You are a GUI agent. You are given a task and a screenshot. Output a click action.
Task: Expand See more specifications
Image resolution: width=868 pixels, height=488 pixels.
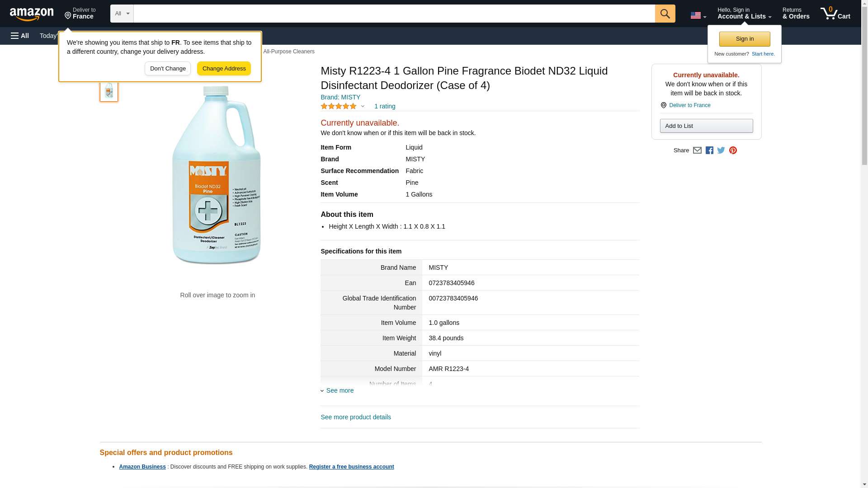click(x=339, y=390)
